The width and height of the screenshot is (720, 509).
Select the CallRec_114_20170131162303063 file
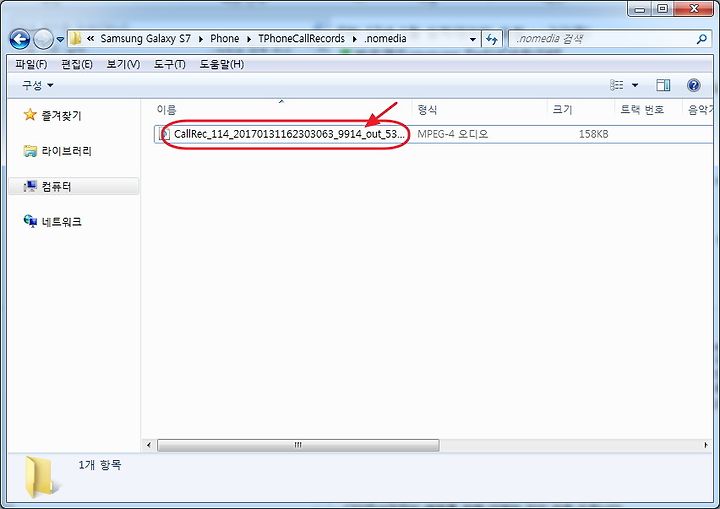pos(289,134)
